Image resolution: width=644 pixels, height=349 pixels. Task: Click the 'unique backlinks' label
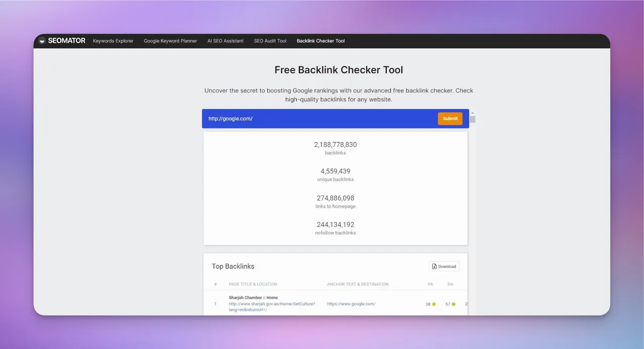pos(336,180)
